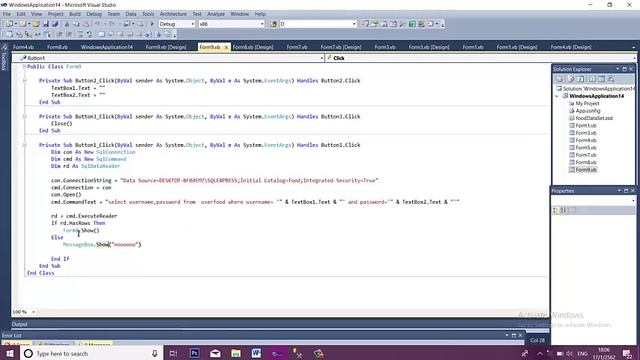Select My Project in Solution Explorer
Screen dimensions: 640x360
587,104
